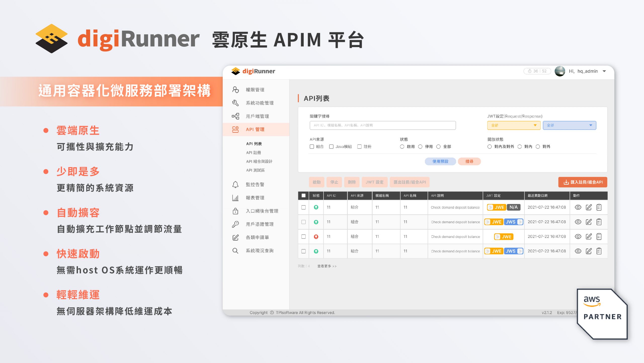This screenshot has width=644, height=363.
Task: Open the 權限管理 people icon in sidebar
Action: point(235,90)
